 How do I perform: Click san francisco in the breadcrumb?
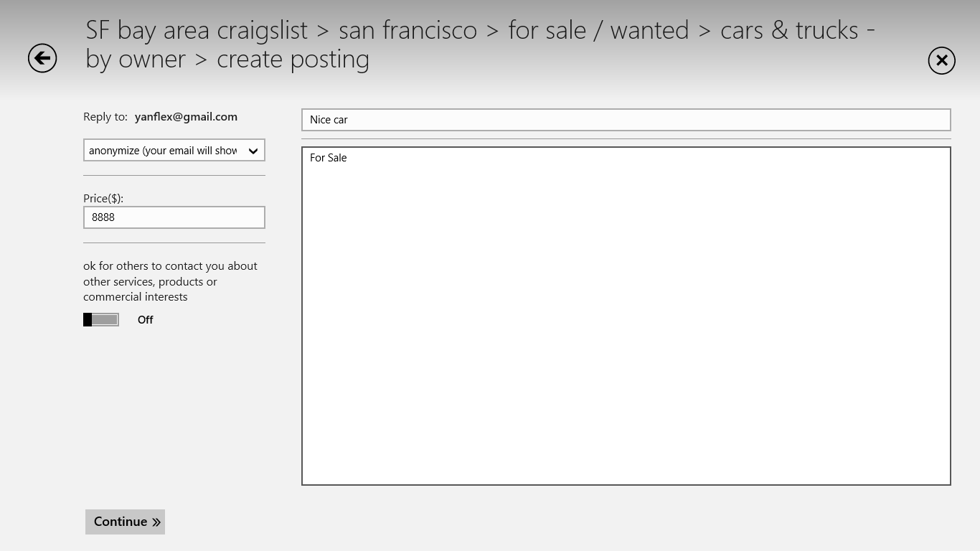[x=409, y=30]
